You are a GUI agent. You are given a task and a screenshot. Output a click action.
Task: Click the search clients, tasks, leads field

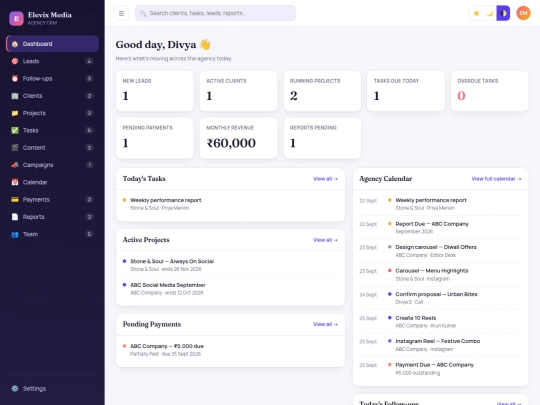coord(215,13)
